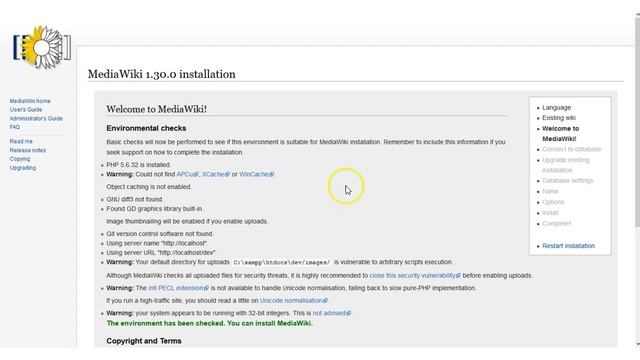
Task: Click Object caching is not enabled line
Action: coord(149,187)
